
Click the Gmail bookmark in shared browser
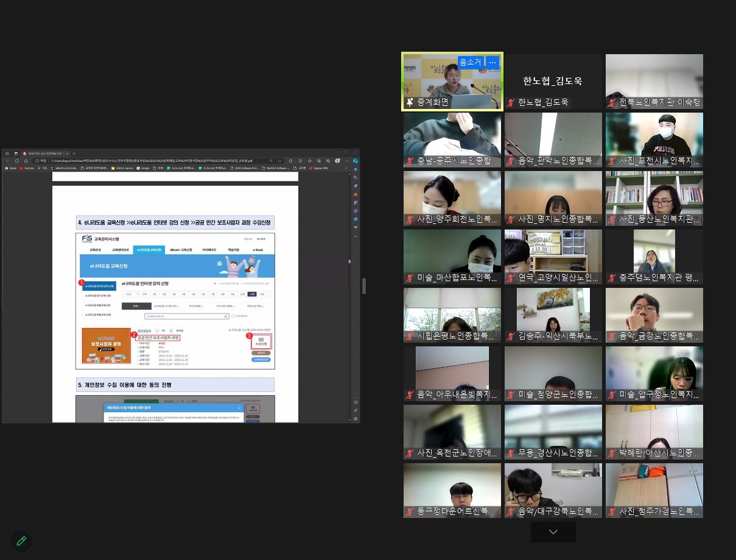[11, 168]
